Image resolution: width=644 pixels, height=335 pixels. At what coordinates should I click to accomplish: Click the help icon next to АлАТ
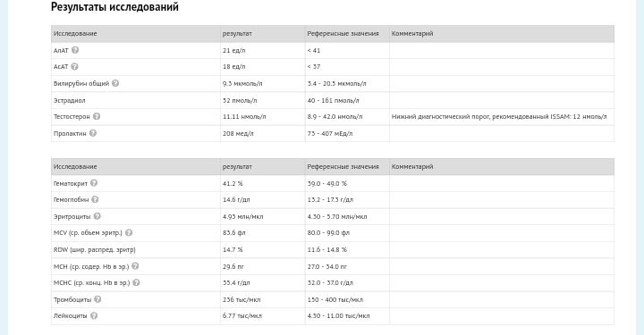75,50
